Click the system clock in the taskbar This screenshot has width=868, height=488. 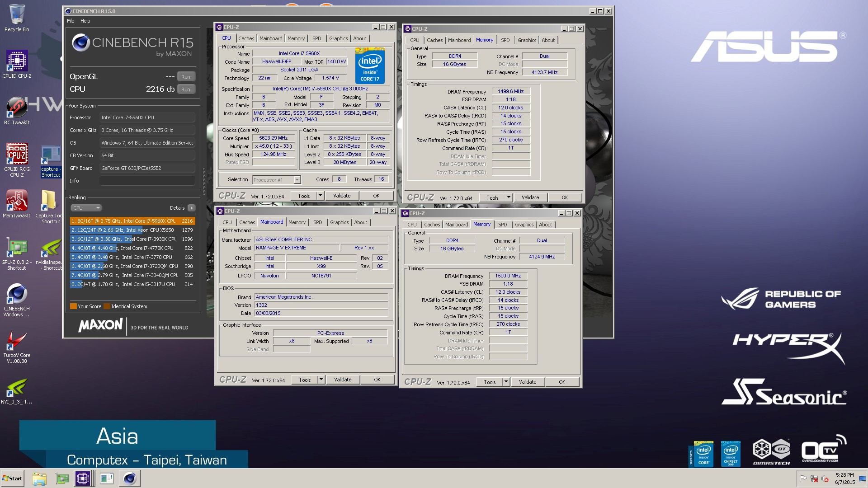click(844, 479)
